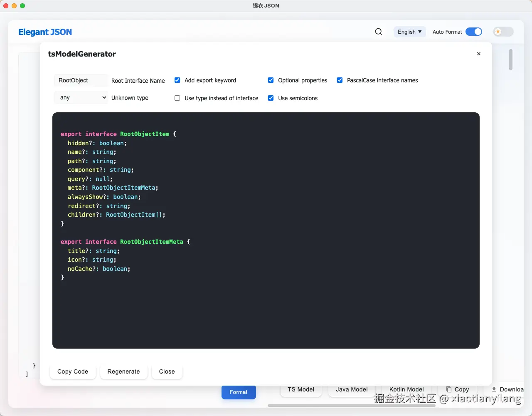Viewport: 532px width, 416px height.
Task: Click the Elegant JSON logo
Action: (x=45, y=32)
